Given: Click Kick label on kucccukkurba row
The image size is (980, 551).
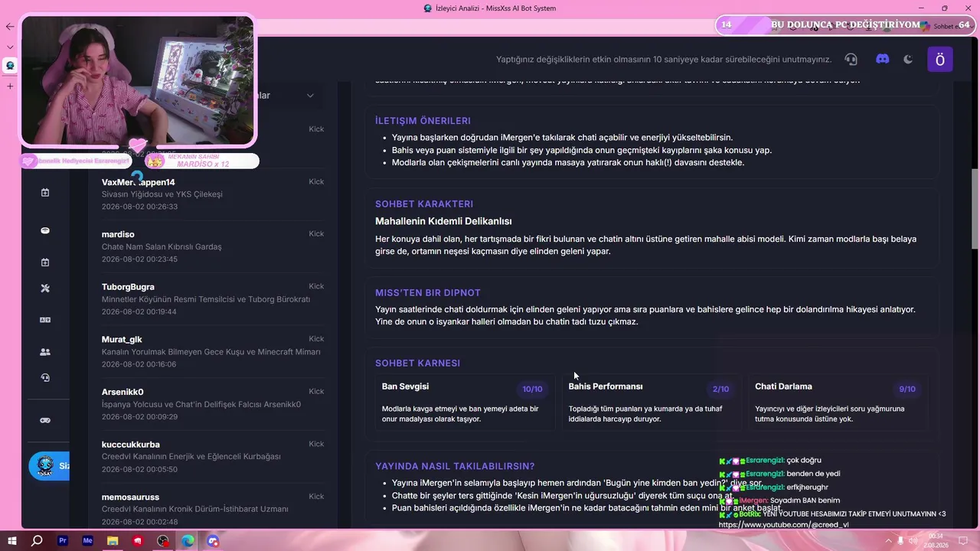Looking at the screenshot, I should click(x=316, y=444).
